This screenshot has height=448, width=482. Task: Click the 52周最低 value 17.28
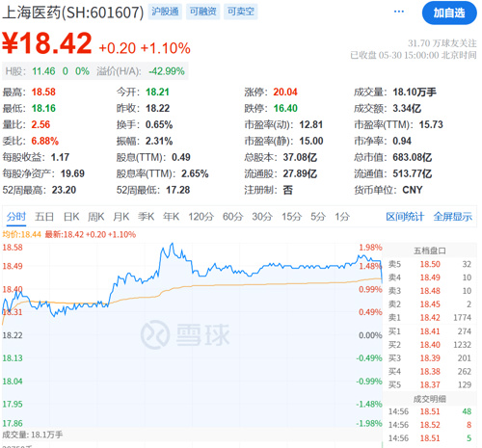(x=177, y=190)
